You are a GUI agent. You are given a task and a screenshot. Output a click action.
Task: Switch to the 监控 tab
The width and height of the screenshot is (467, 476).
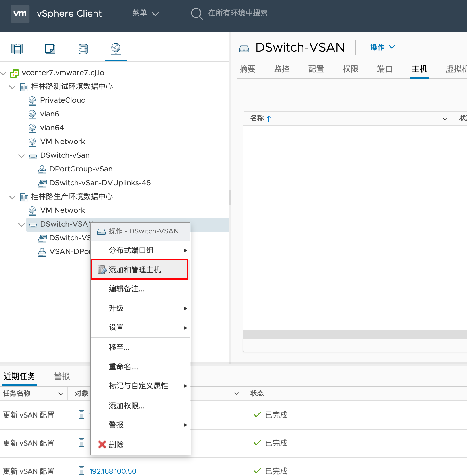coord(282,69)
